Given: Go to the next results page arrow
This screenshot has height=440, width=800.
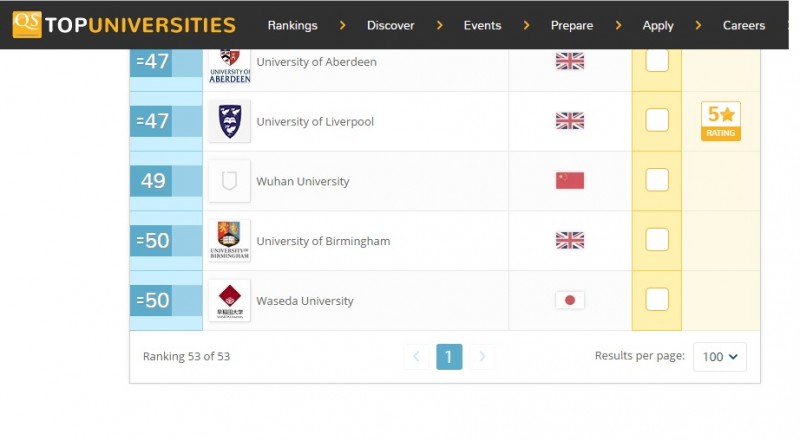Looking at the screenshot, I should coord(482,356).
